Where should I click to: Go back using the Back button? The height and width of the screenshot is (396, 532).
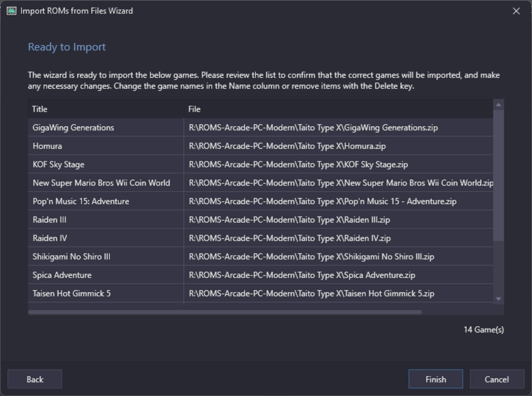[x=35, y=379]
